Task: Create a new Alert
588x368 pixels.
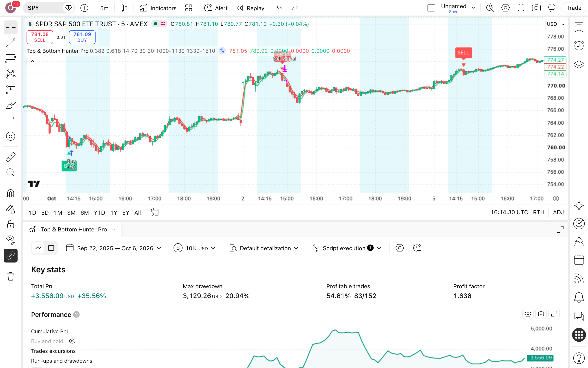Action: click(x=216, y=8)
